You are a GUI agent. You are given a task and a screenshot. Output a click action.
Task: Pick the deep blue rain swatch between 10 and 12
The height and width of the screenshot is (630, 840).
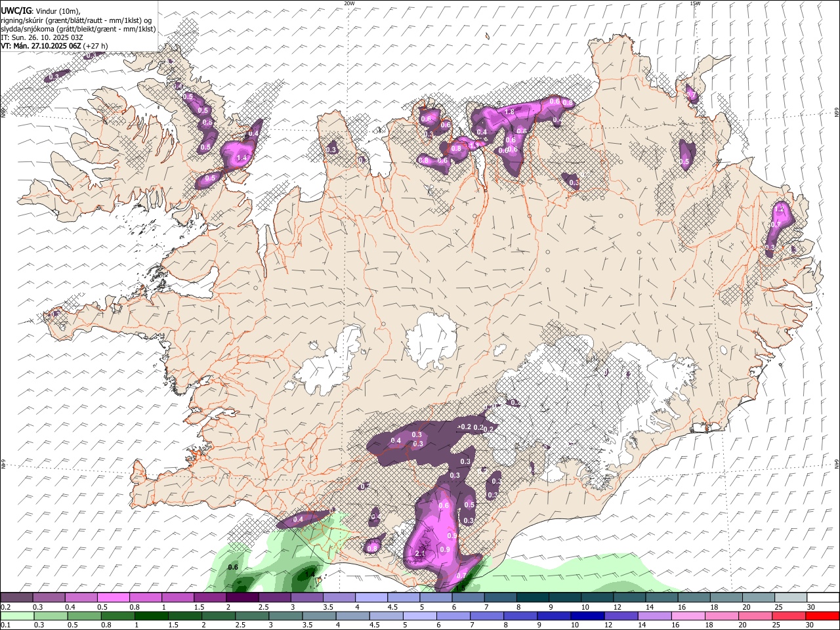point(587,616)
